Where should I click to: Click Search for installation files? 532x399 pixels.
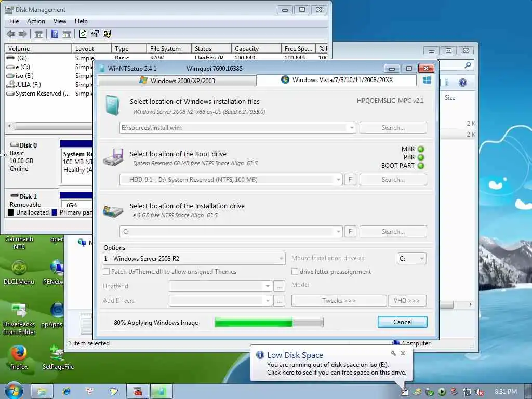[x=393, y=128]
